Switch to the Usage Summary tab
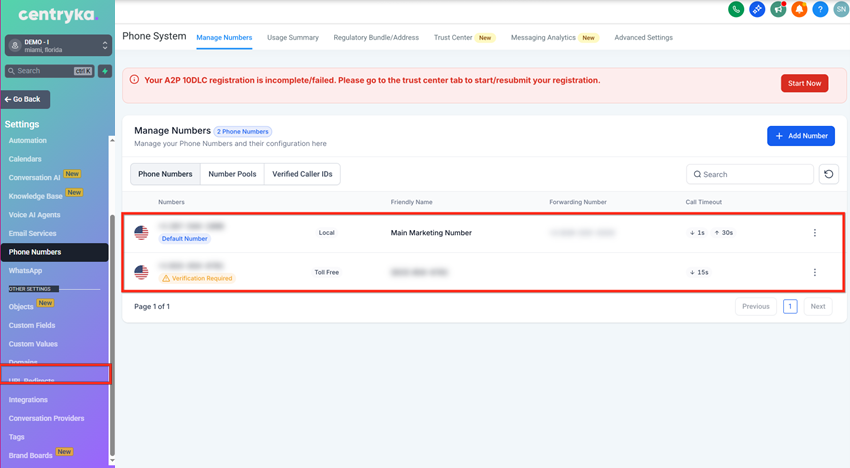The image size is (850, 468). point(293,38)
